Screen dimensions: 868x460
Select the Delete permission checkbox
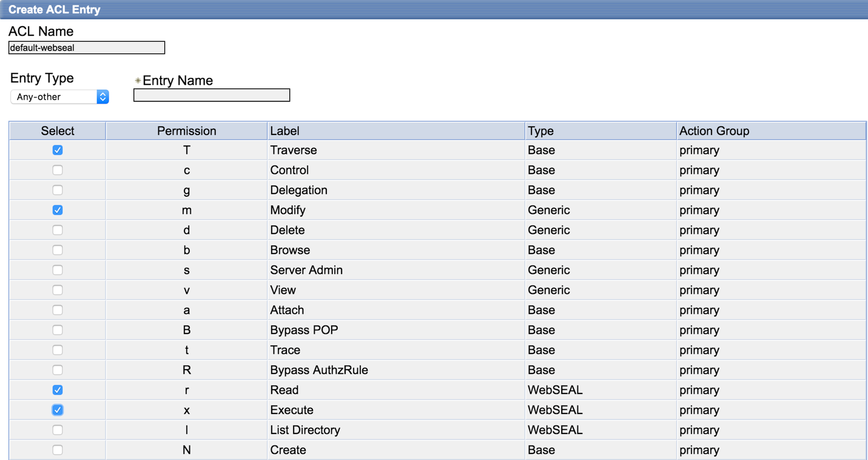[x=57, y=230]
